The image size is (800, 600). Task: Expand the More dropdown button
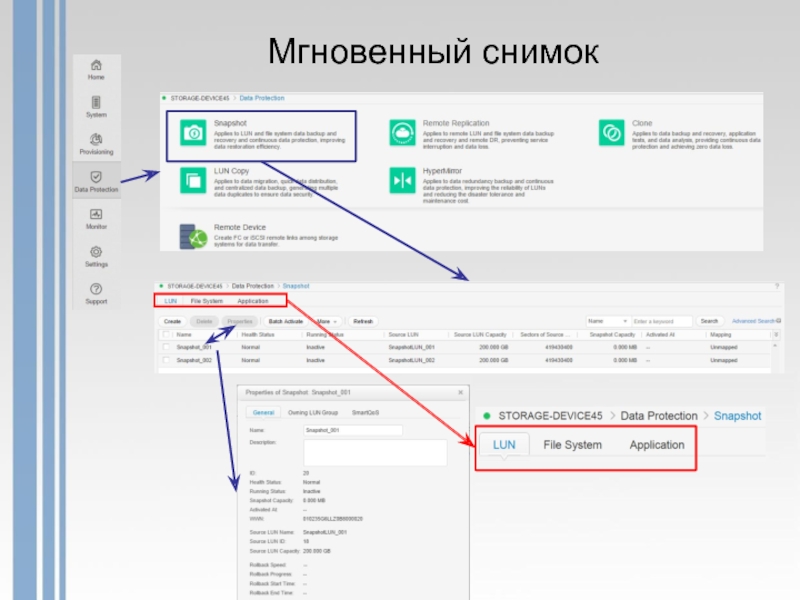click(x=327, y=321)
